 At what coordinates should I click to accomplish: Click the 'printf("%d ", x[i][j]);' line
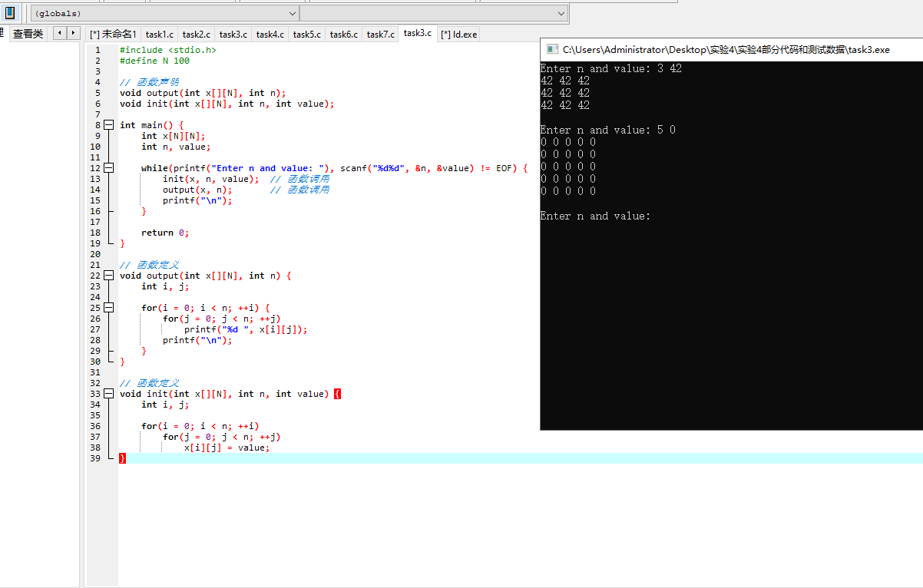pos(246,329)
